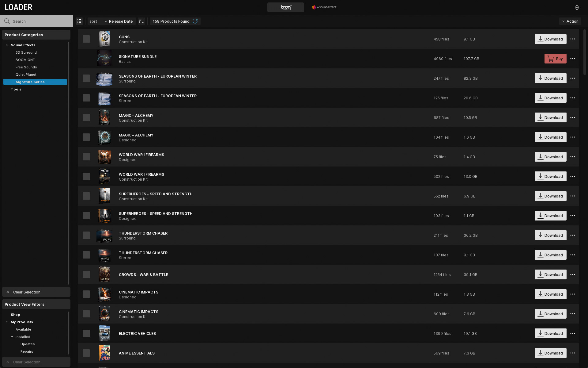The width and height of the screenshot is (588, 368).
Task: Switch to the A Sound Effect tab
Action: [324, 7]
